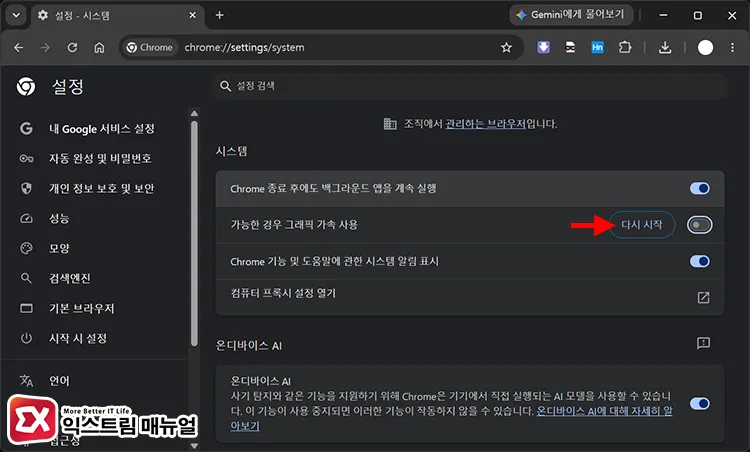Click the 설정 검색 search field
Viewport: 750px width, 452px height.
click(x=470, y=86)
